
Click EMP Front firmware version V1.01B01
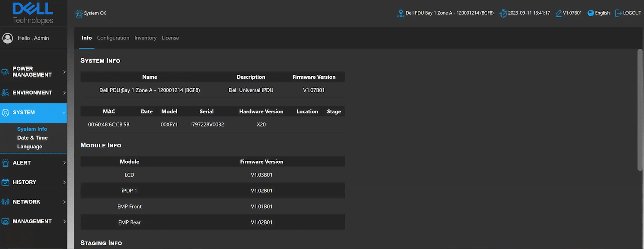coord(261,207)
